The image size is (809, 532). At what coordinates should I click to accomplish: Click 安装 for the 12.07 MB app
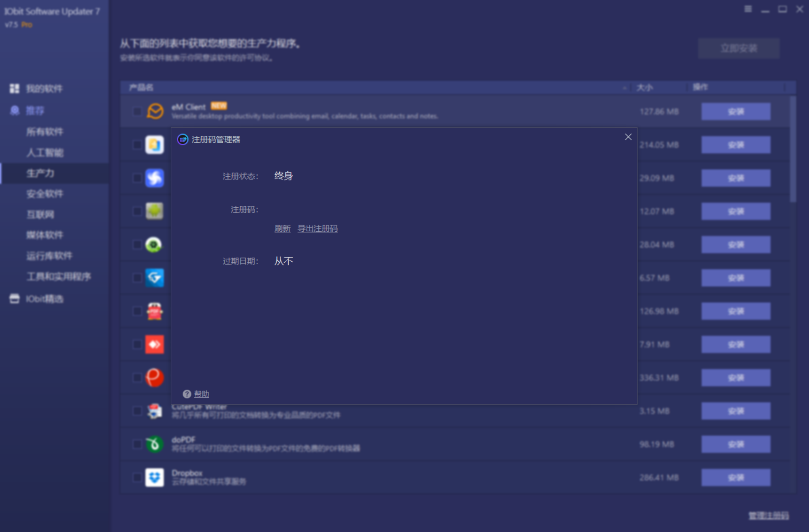click(736, 211)
